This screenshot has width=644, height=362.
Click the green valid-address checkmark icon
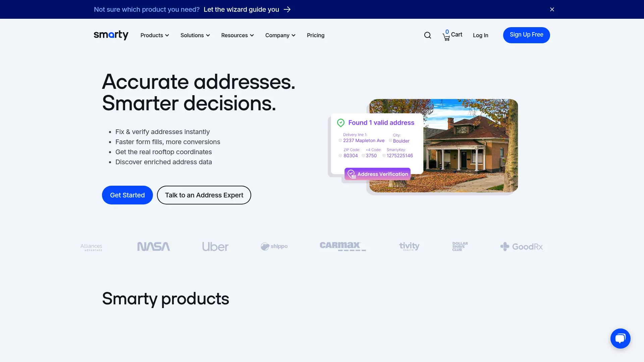click(x=341, y=123)
